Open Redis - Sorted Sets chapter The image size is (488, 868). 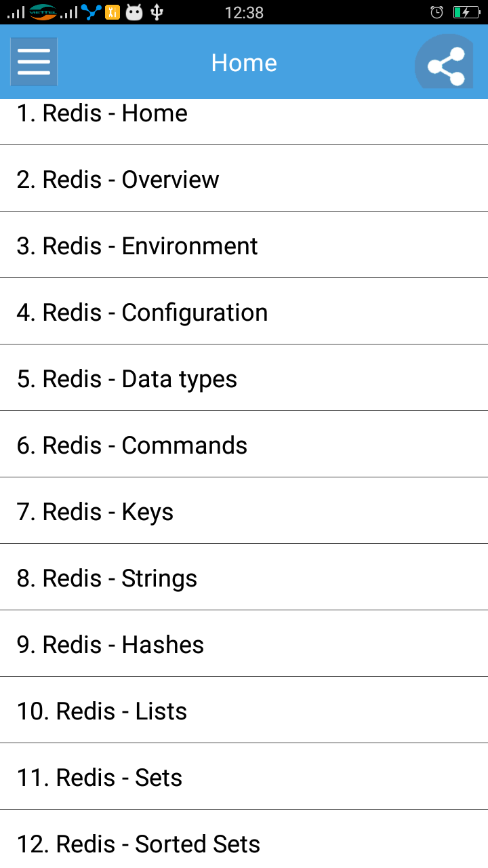(x=244, y=840)
